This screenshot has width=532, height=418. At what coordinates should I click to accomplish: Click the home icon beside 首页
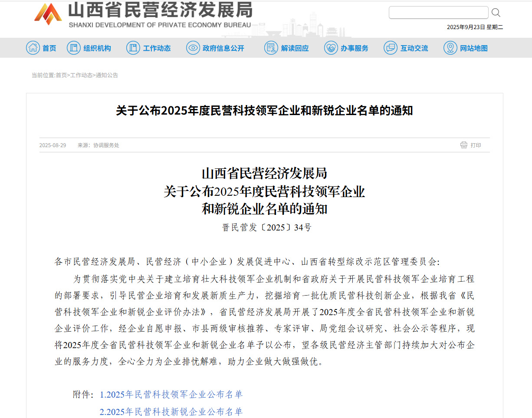click(x=33, y=48)
